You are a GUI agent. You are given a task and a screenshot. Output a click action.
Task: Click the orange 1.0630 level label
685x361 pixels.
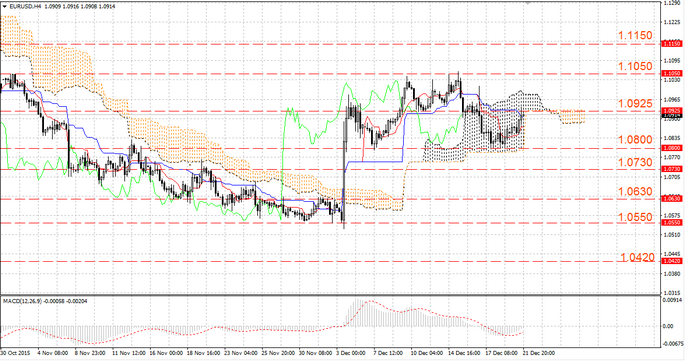pos(635,191)
